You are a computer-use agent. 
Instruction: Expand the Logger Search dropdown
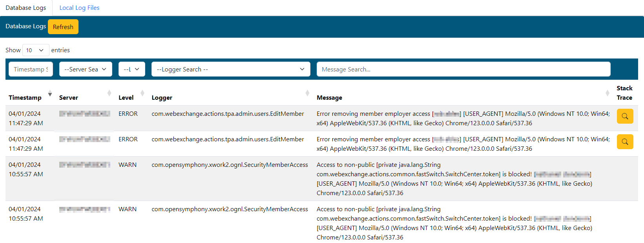tap(231, 69)
